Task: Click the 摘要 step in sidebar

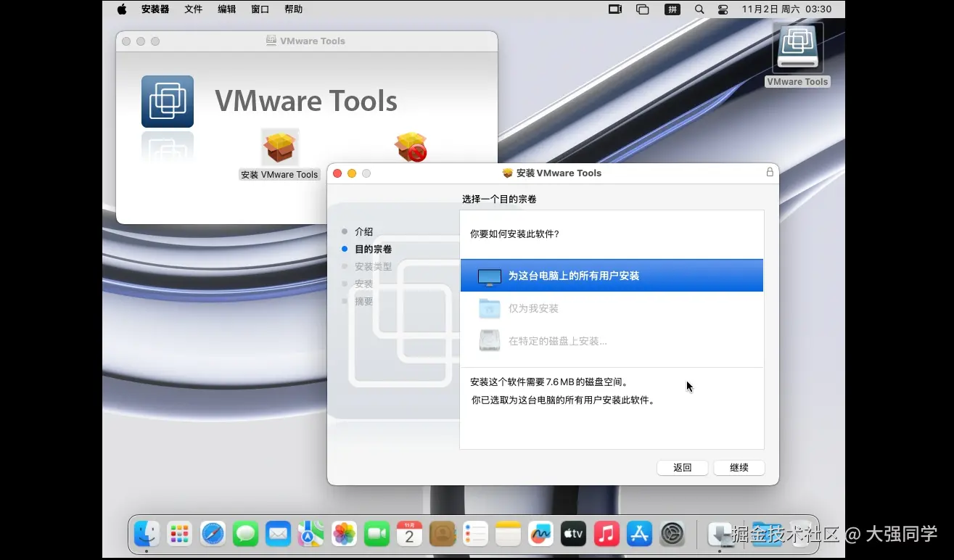Action: point(363,301)
